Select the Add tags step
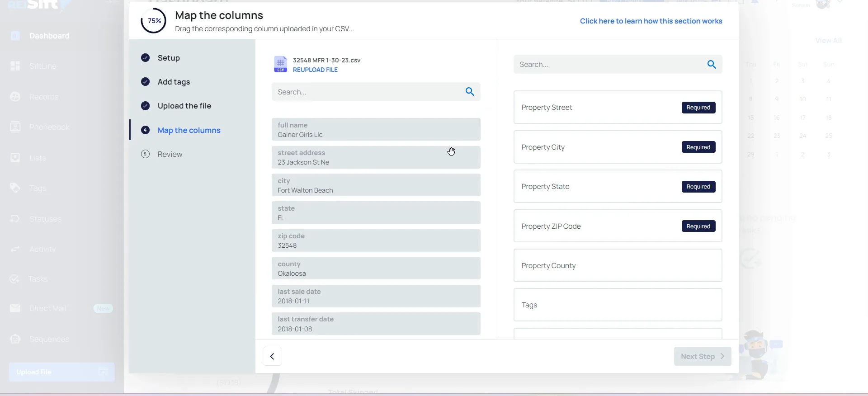 pos(174,82)
